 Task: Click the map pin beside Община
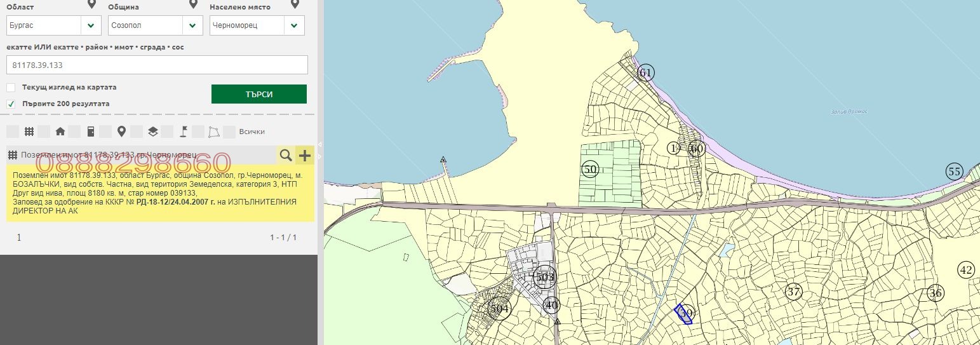(194, 5)
